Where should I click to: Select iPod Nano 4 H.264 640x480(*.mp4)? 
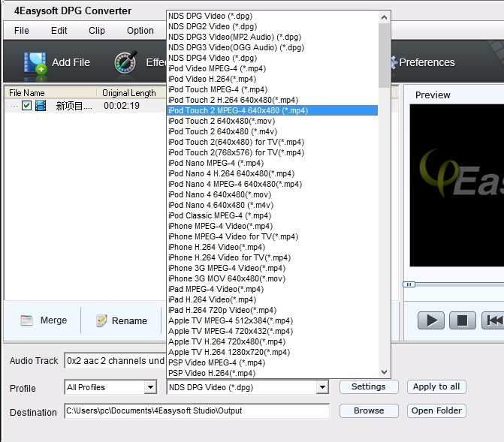click(x=272, y=173)
